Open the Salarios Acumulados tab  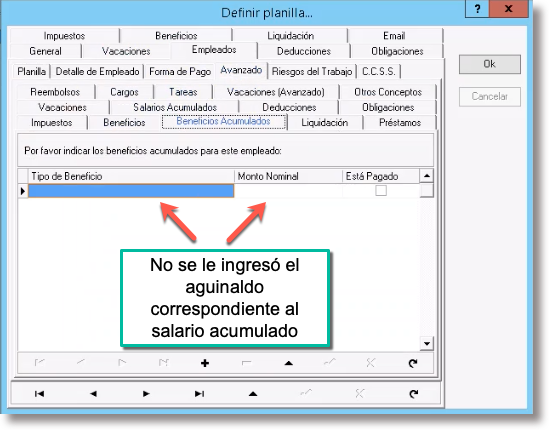(x=175, y=107)
